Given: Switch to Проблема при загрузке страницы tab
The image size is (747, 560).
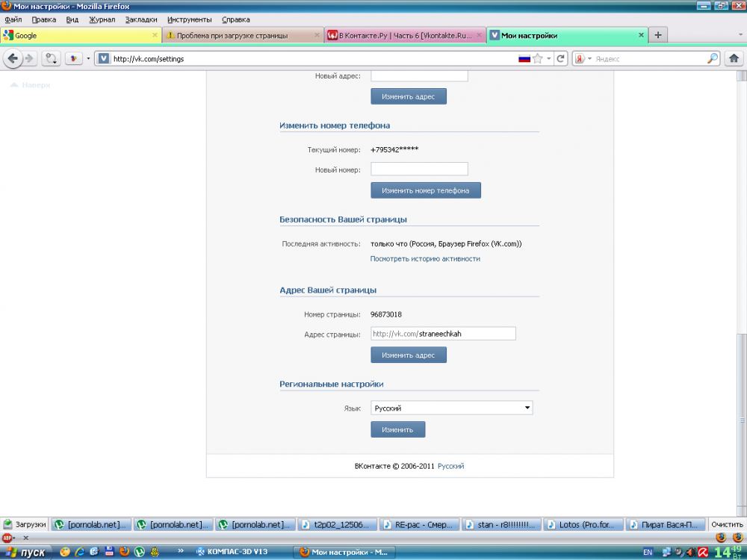Looking at the screenshot, I should coord(243,35).
